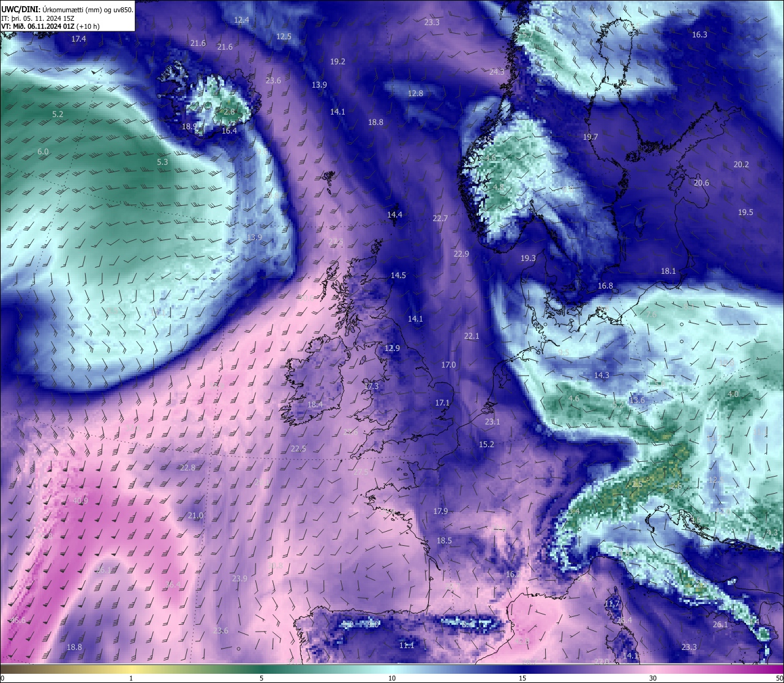Click the 12.9 value over Britain
This screenshot has width=784, height=683.
[x=392, y=348]
